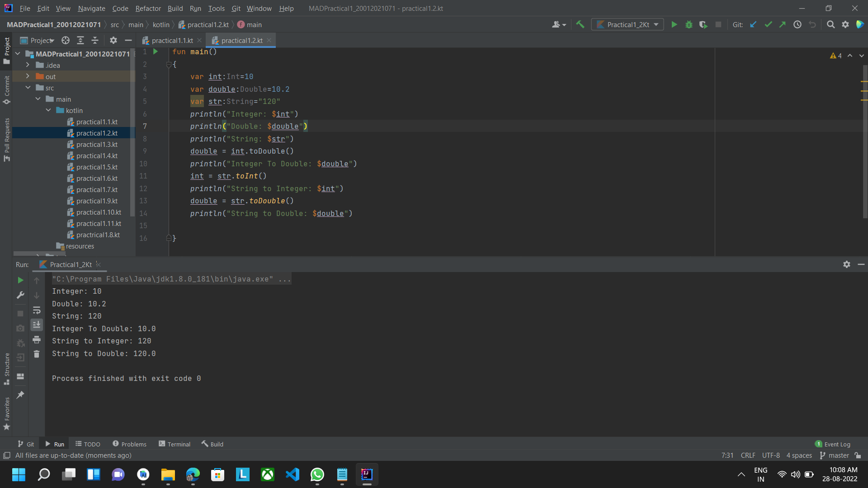Open IDE Settings gear icon
Viewport: 868px width, 488px height.
(845, 24)
